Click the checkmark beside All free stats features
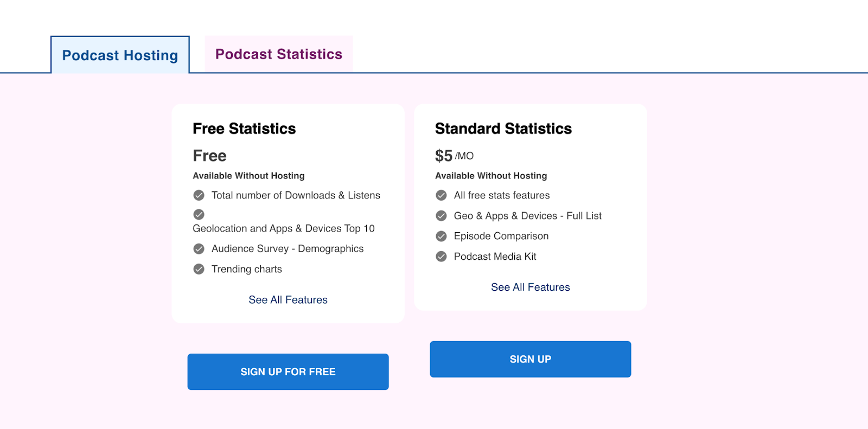The height and width of the screenshot is (429, 868). [441, 195]
